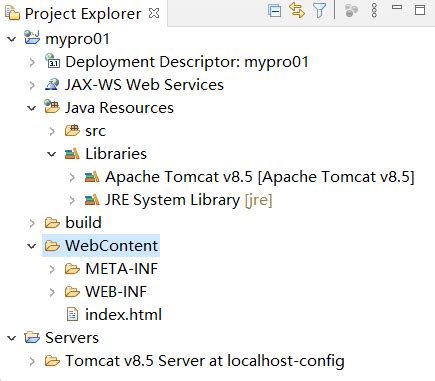Close the Project Explorer tab
This screenshot has width=435, height=381.
point(154,13)
